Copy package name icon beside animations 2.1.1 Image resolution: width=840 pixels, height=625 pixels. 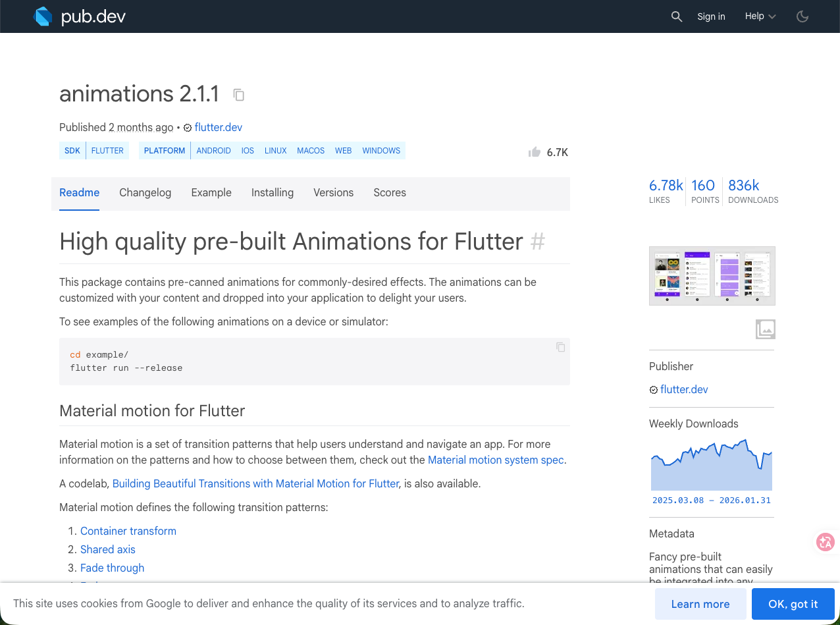click(239, 95)
